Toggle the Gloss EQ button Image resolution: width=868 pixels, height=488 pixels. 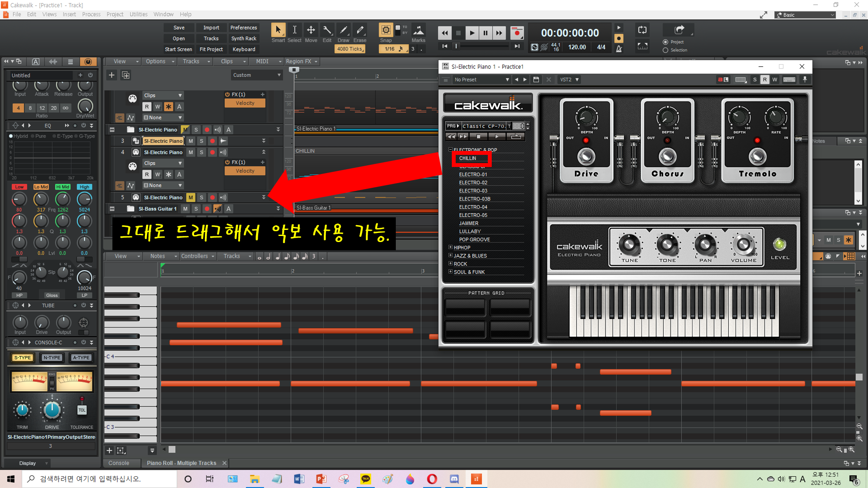tap(52, 295)
